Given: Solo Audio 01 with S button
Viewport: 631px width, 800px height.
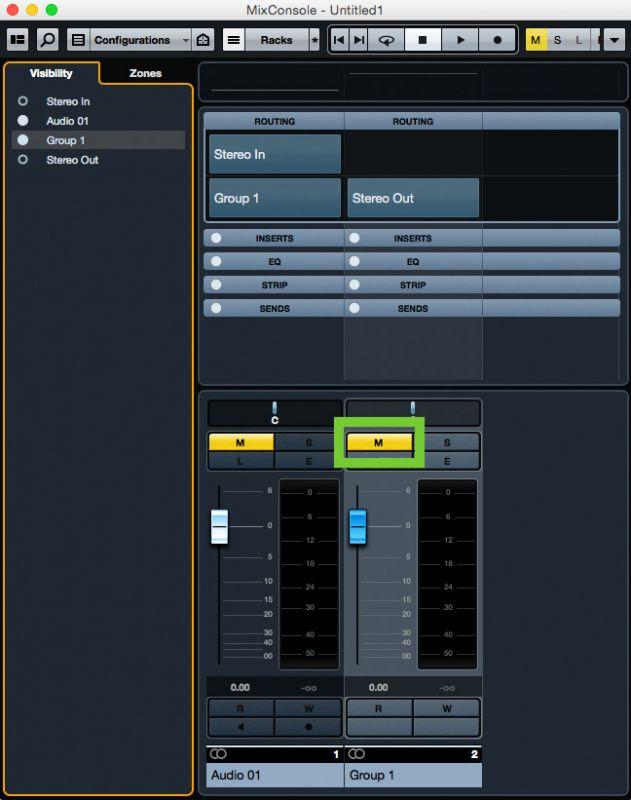Looking at the screenshot, I should (308, 442).
